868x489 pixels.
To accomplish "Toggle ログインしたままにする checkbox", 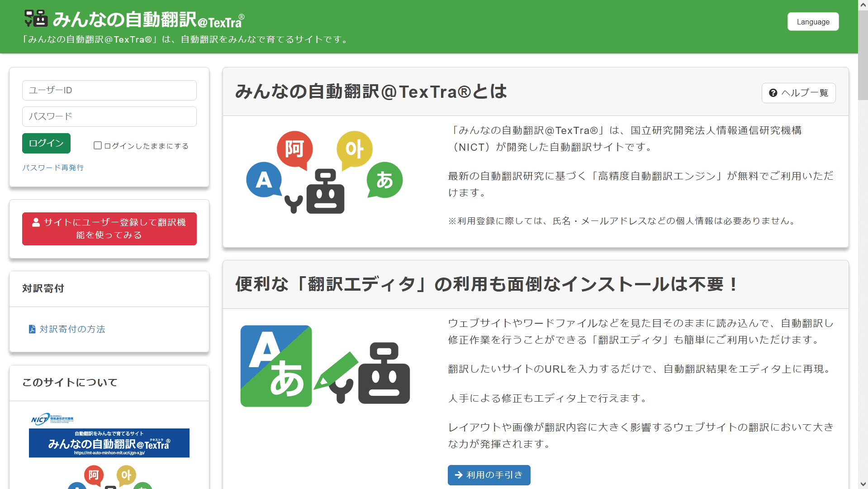I will [x=97, y=145].
